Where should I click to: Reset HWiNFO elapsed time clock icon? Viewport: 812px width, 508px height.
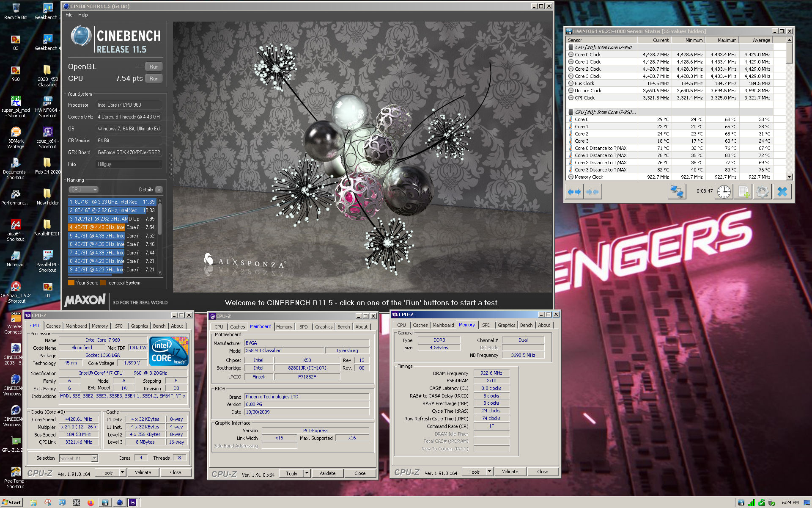pyautogui.click(x=724, y=192)
